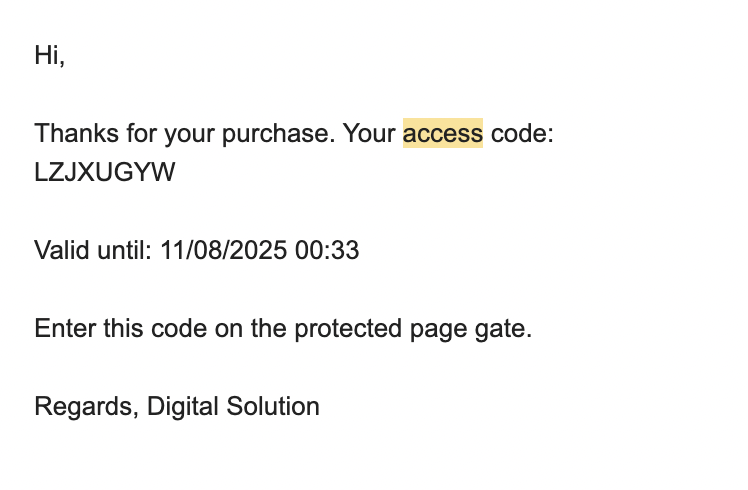748x490 pixels.
Task: Click the word "Digital" in the signature
Action: point(183,407)
